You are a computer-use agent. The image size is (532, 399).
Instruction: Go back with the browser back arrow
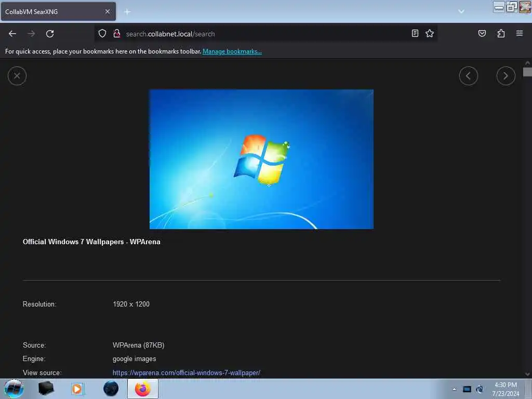click(x=12, y=34)
